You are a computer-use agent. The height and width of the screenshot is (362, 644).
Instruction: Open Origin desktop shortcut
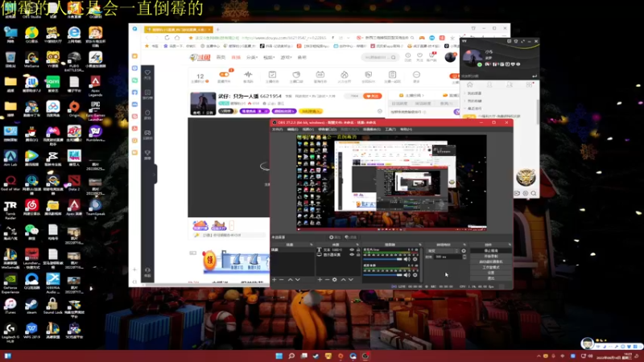pos(74,109)
